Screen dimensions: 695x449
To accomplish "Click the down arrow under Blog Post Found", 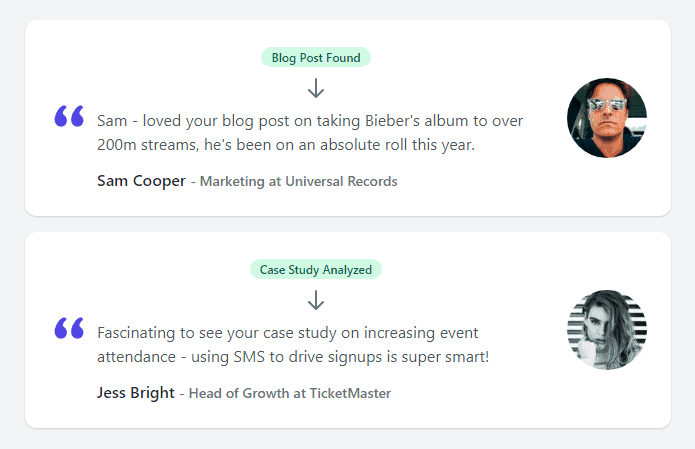I will point(316,88).
